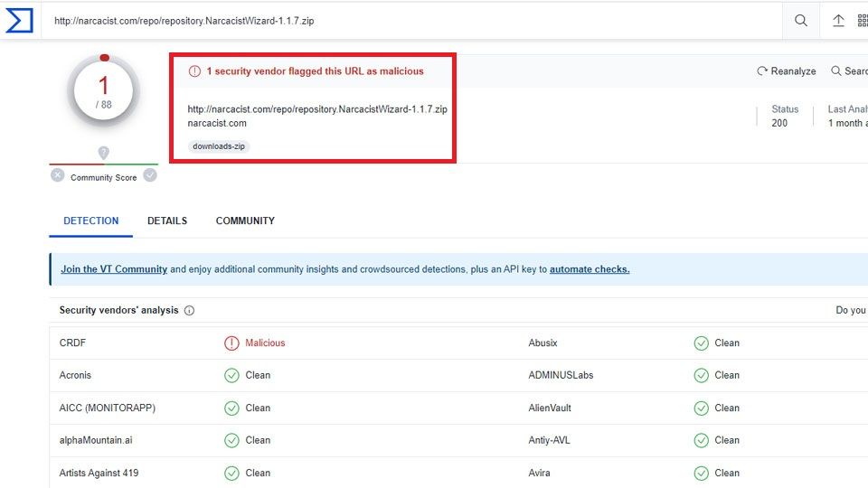Click the clean check icon for ADMINUSLabs
The height and width of the screenshot is (488, 868).
tap(701, 375)
